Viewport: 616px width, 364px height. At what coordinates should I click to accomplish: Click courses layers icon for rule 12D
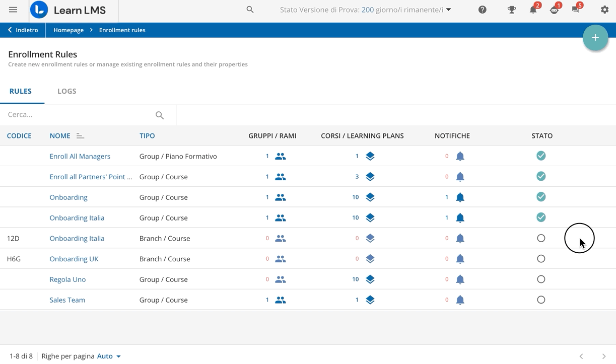pyautogui.click(x=370, y=239)
